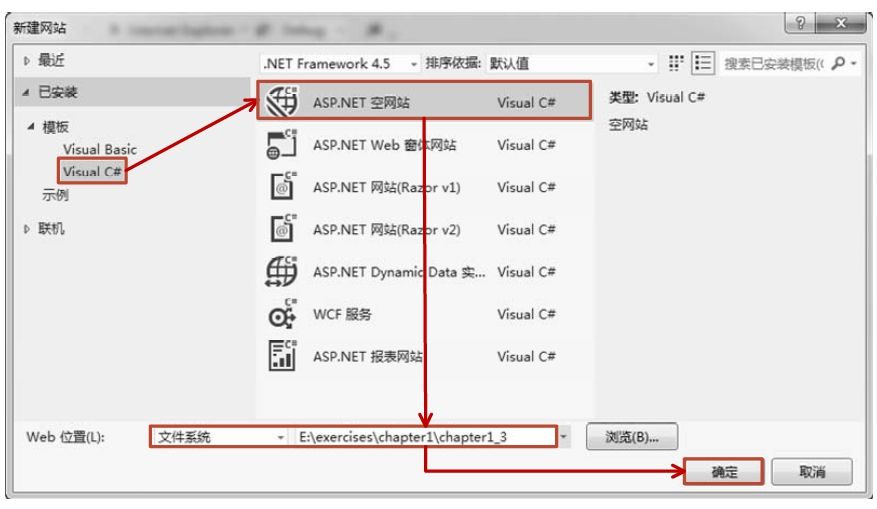The image size is (877, 509).
Task: Click the ASP.NET Web 窗体网站 icon
Action: click(281, 144)
